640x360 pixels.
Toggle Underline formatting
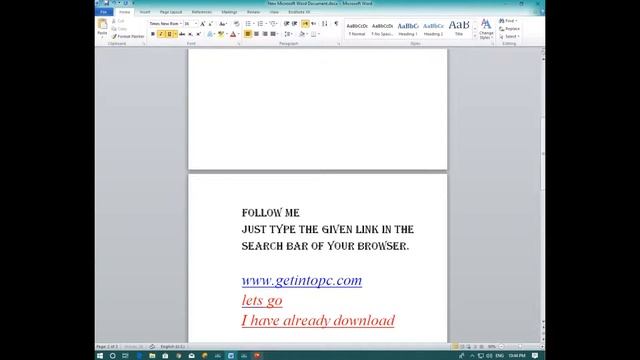(169, 34)
